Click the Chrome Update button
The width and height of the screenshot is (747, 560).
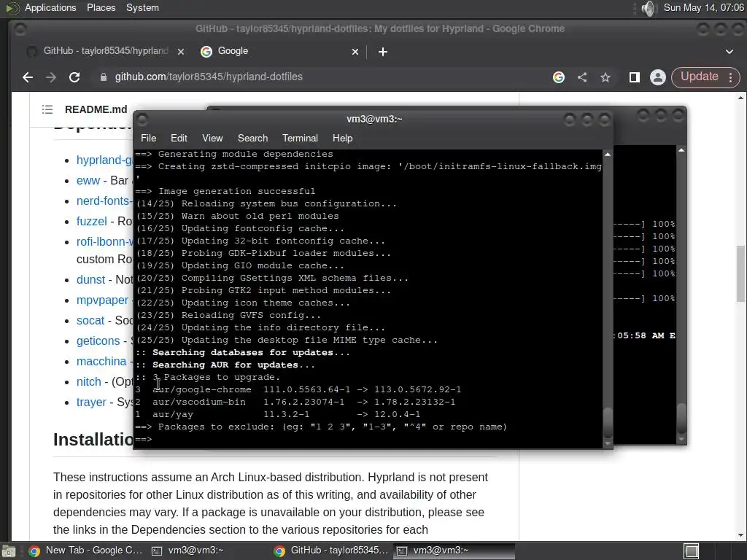pos(699,77)
